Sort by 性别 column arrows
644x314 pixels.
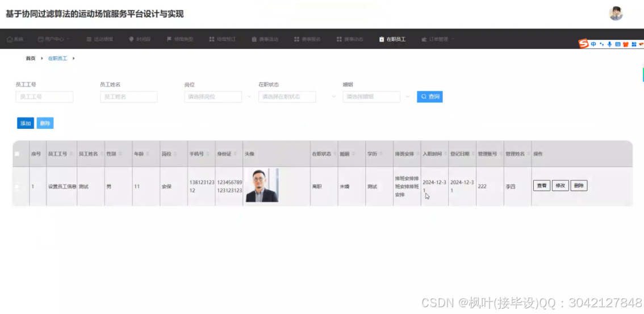coord(120,154)
